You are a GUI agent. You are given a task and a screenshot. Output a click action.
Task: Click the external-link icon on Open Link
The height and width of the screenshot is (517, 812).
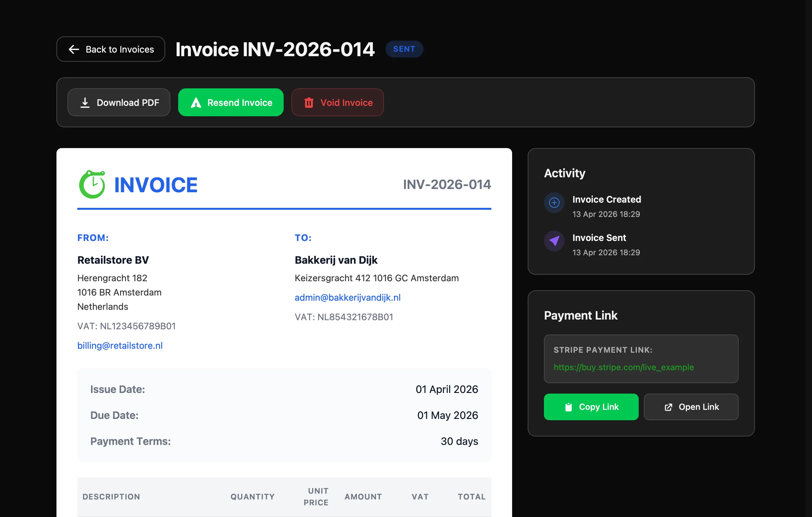pos(668,407)
